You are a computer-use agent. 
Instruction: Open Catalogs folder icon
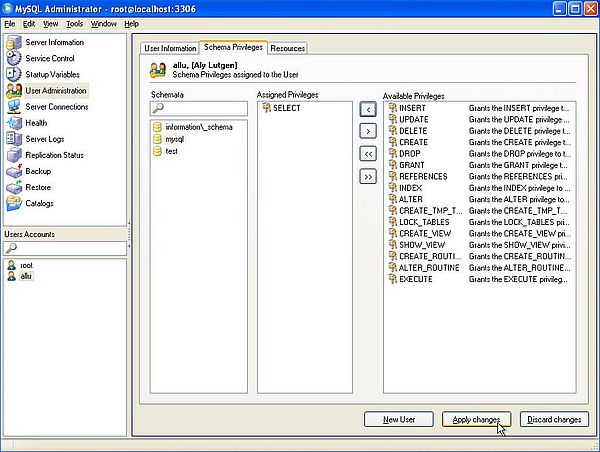coord(14,203)
